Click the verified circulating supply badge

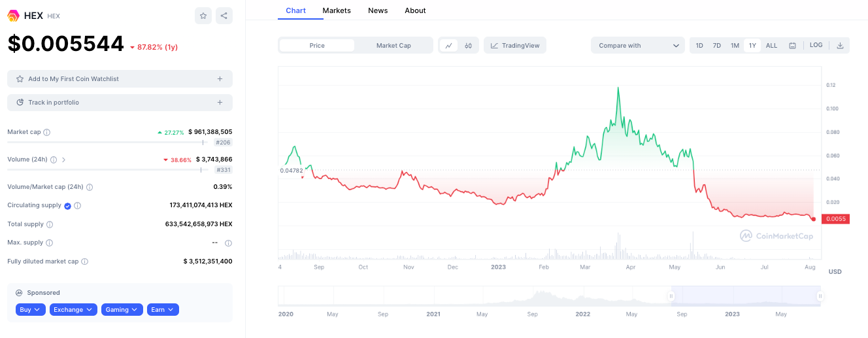67,205
